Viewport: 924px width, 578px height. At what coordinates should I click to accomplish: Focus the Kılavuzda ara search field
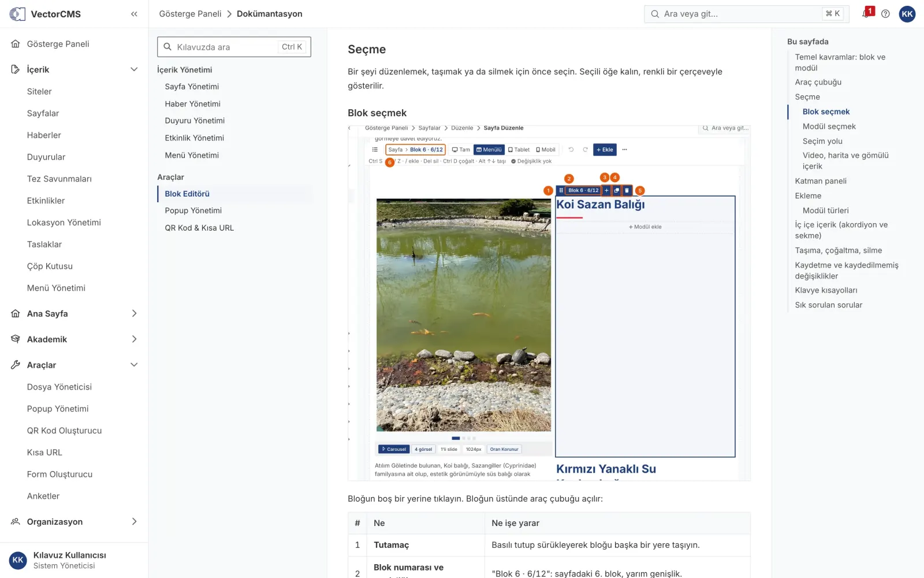click(x=234, y=47)
